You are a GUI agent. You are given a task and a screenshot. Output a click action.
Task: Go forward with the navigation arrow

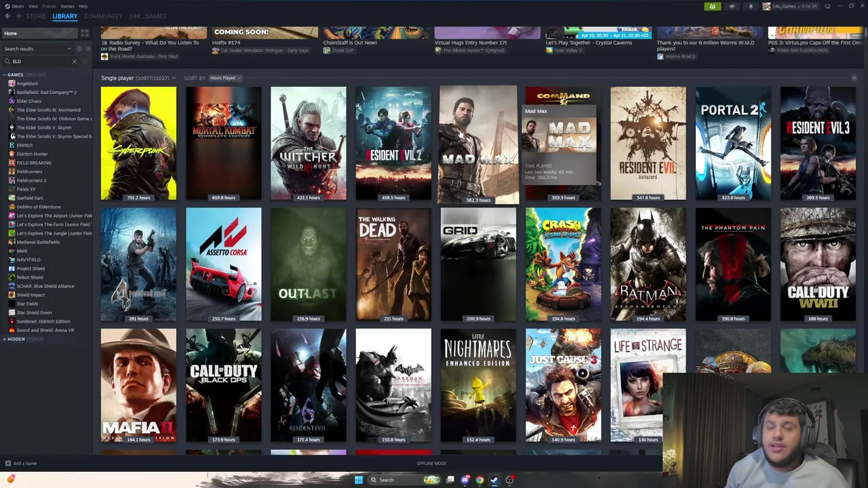click(18, 16)
